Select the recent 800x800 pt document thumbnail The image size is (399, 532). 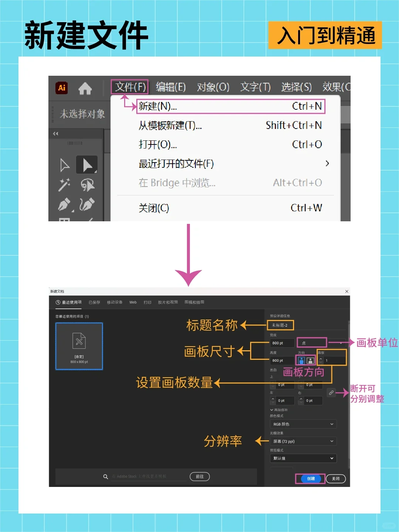(79, 346)
